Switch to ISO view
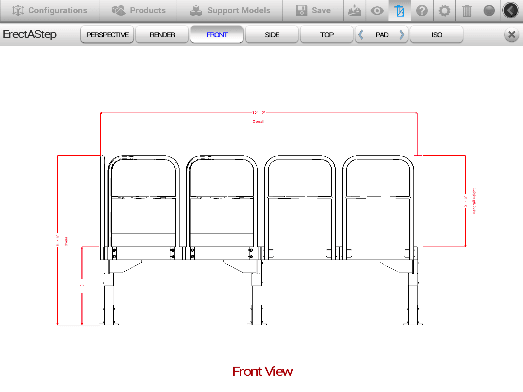Viewport: 523px width, 392px height. [437, 34]
